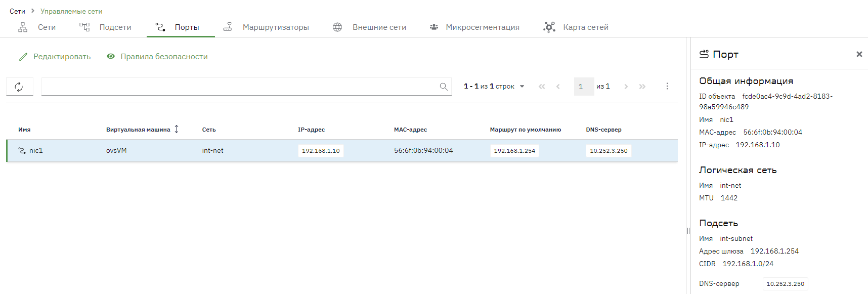Close the Порт details panel
The width and height of the screenshot is (868, 294).
(x=859, y=54)
